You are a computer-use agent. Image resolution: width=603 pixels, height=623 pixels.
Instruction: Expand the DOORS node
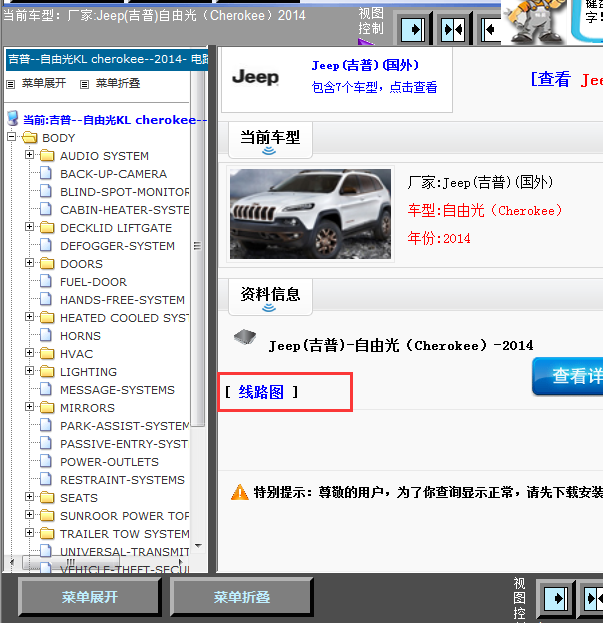(x=29, y=263)
